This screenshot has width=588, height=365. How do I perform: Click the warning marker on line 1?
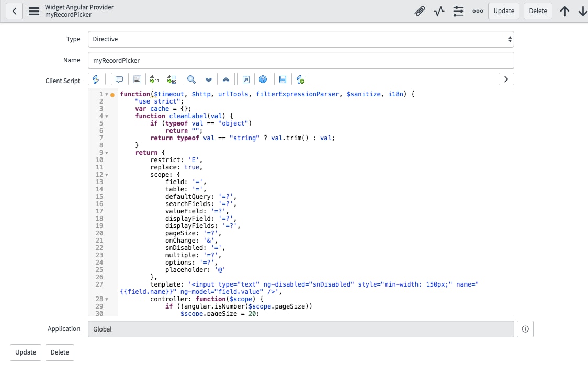click(x=112, y=95)
